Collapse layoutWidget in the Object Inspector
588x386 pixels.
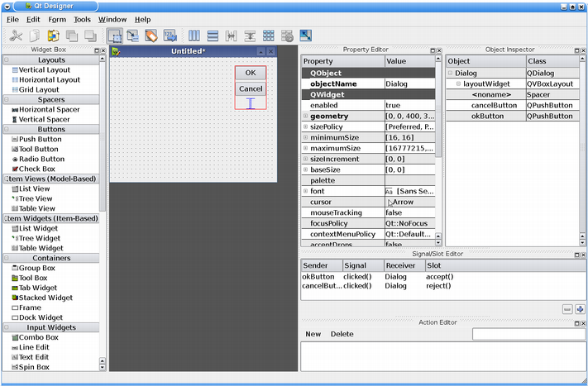[x=458, y=84]
